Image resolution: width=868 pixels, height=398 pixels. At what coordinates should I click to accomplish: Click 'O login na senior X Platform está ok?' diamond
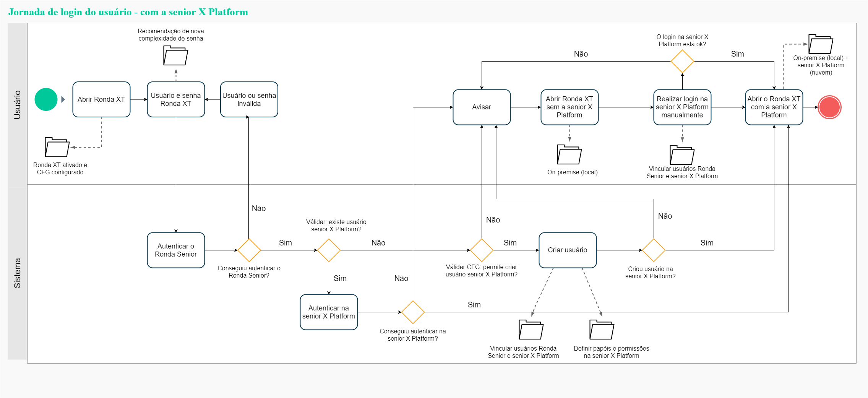(x=682, y=61)
